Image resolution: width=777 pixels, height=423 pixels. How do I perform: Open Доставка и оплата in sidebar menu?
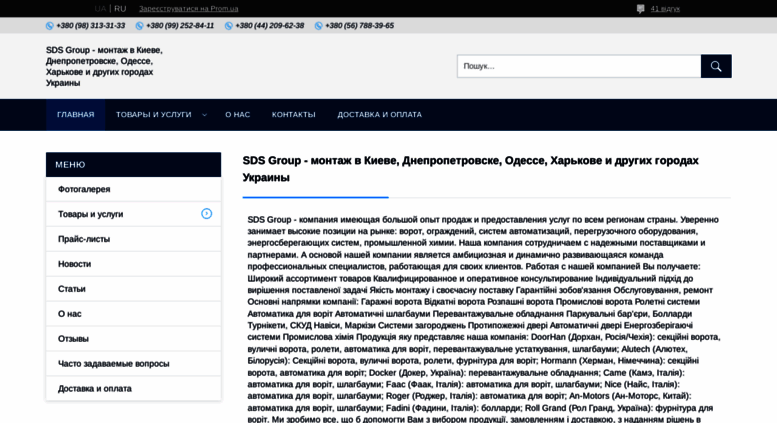133,388
